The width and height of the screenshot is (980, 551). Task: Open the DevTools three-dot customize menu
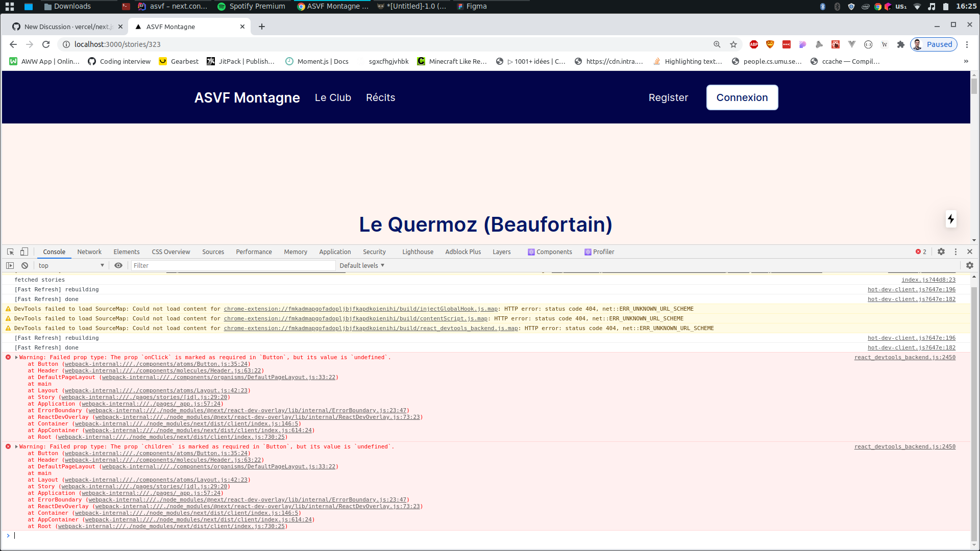955,252
